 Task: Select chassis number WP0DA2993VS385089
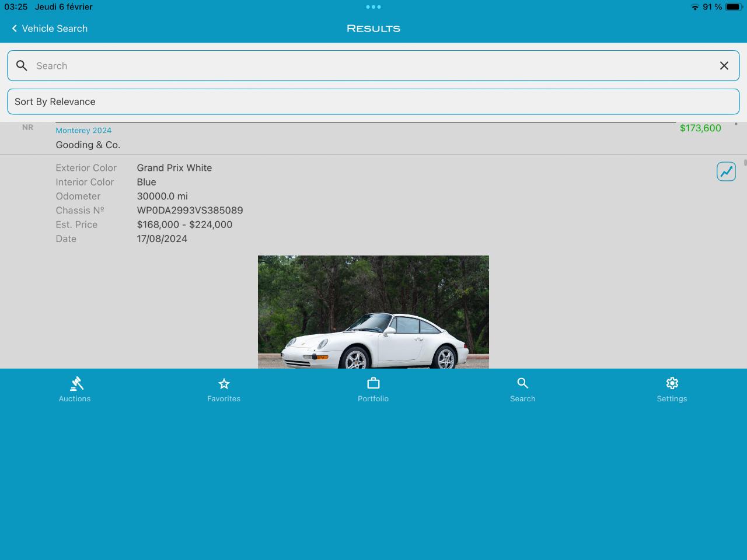point(190,211)
